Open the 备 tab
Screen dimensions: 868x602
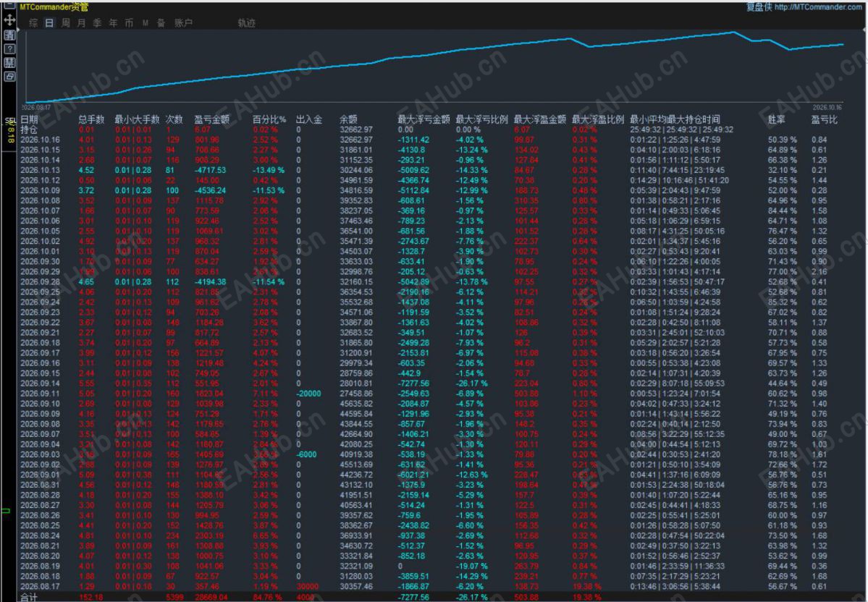pos(161,22)
